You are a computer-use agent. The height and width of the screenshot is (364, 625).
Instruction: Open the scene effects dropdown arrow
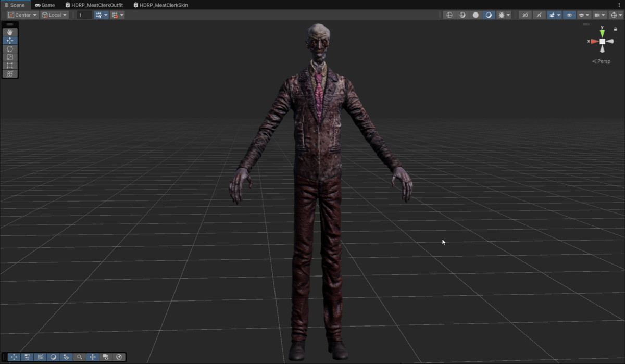click(559, 15)
